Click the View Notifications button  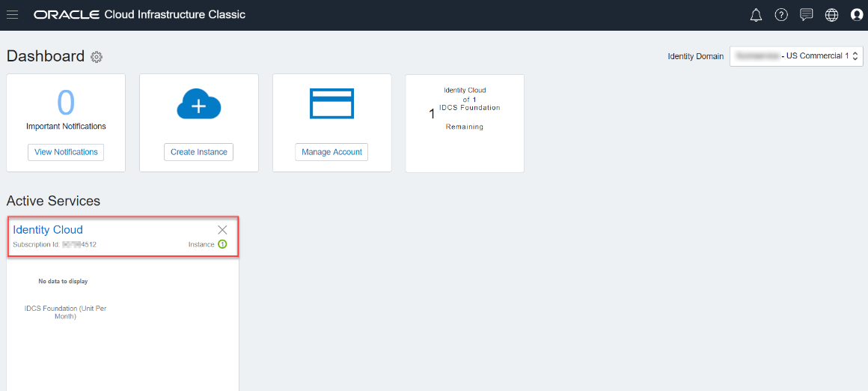pos(66,152)
